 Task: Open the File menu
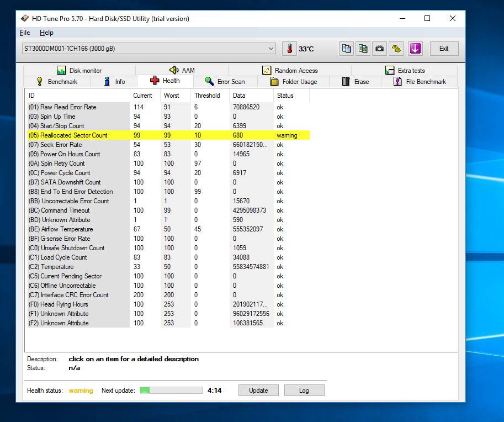pos(25,33)
